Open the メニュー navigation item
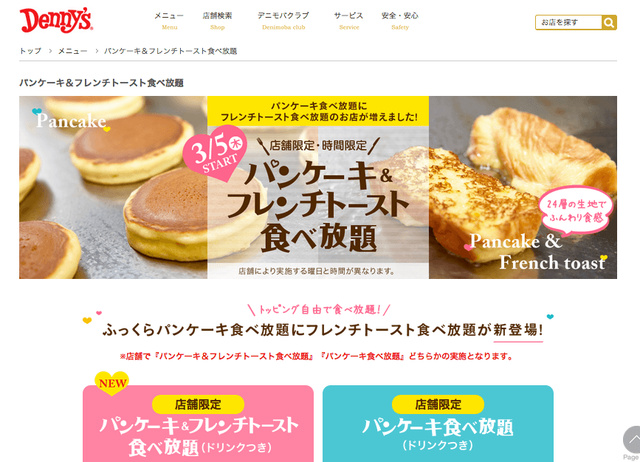The image size is (640, 462). [169, 20]
